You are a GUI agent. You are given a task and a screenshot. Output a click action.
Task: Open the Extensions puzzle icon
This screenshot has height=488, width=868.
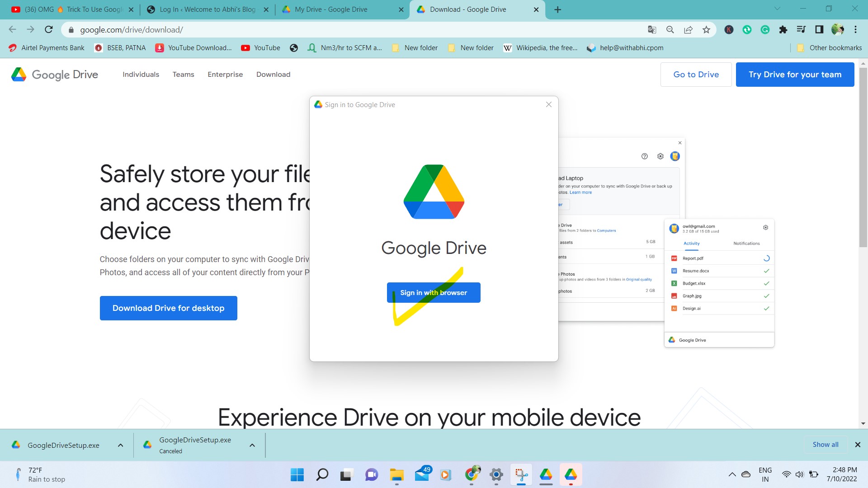[x=783, y=30]
